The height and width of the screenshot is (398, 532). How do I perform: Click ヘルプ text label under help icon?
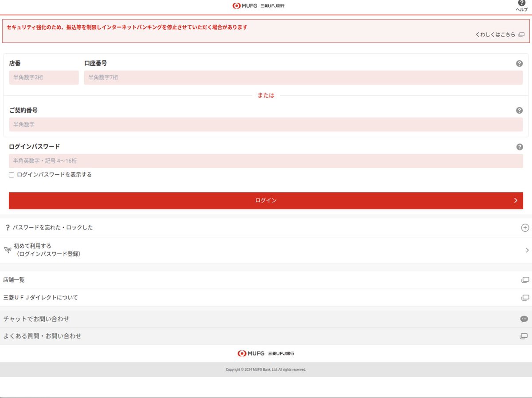coord(522,10)
